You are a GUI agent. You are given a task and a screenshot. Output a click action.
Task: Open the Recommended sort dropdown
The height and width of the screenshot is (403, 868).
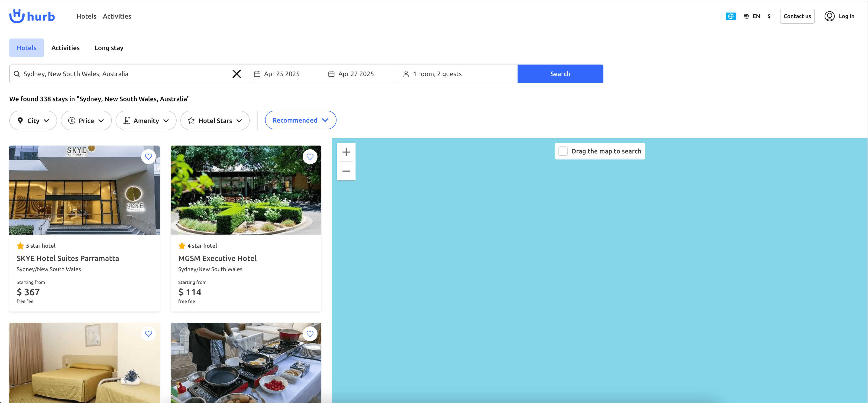point(300,120)
